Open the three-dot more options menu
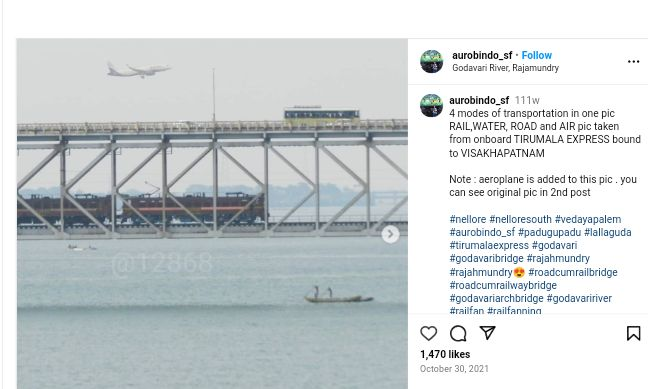Image resolution: width=648 pixels, height=389 pixels. [x=634, y=62]
